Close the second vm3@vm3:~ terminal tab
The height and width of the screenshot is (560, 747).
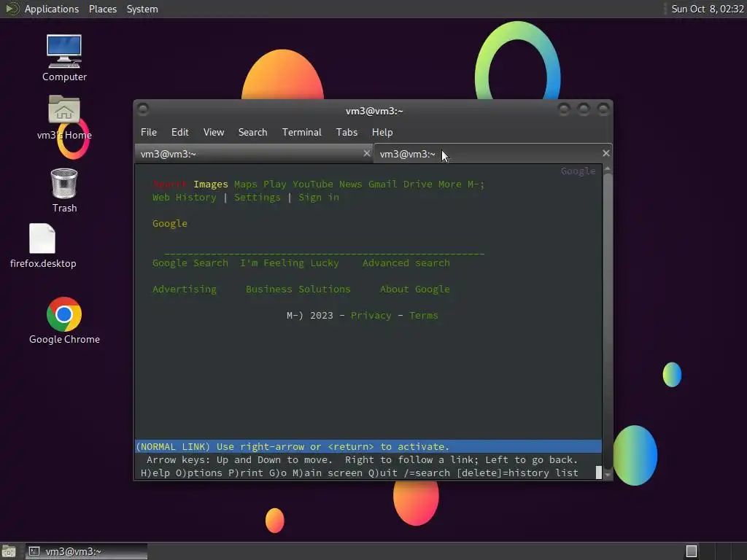605,153
